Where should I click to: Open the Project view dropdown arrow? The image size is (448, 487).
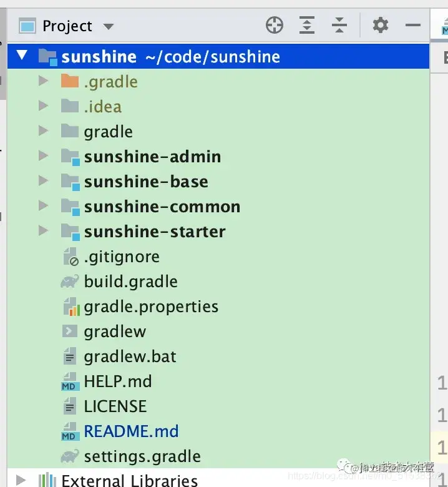109,26
